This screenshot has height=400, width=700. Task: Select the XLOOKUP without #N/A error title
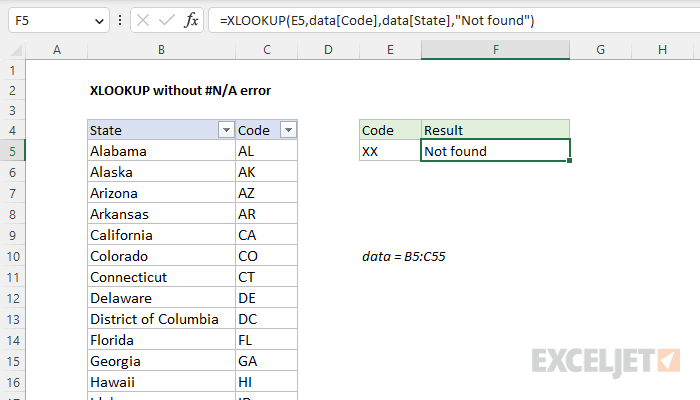180,90
